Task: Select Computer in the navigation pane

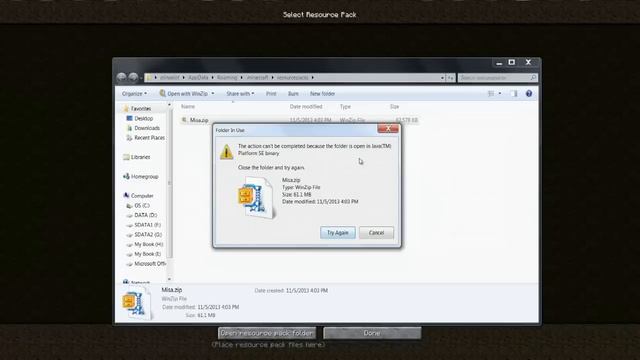Action: (142, 196)
